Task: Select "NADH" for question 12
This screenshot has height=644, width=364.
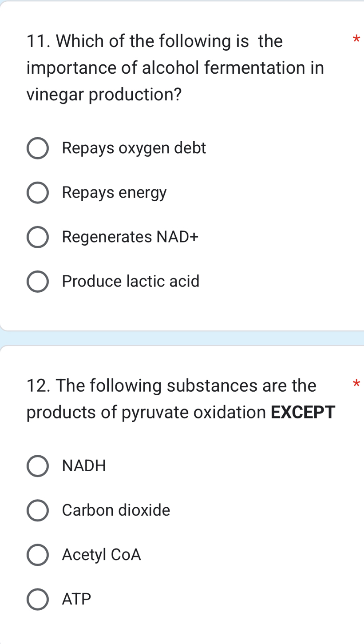Action: tap(38, 465)
